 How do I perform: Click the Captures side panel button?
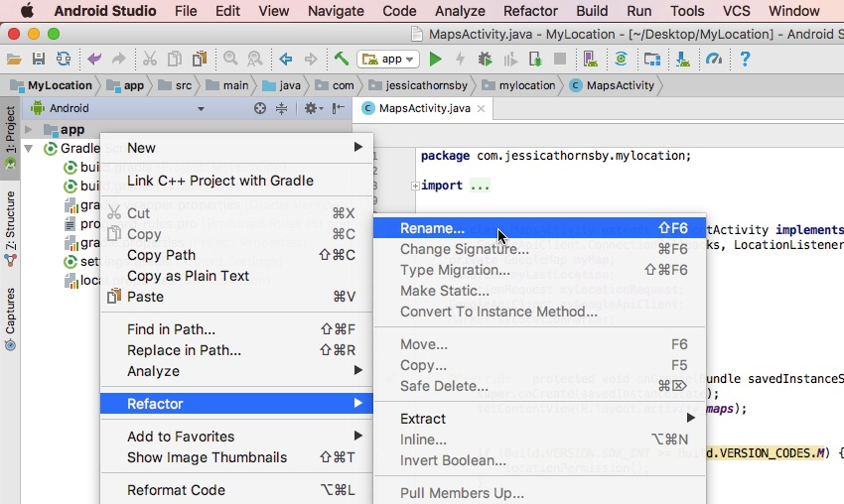click(10, 317)
